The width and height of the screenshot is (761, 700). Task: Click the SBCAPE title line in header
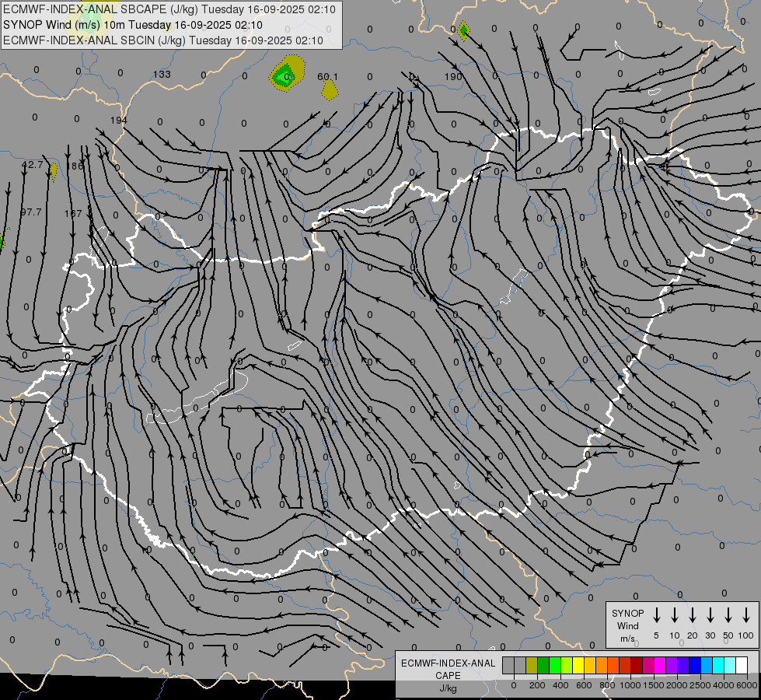coord(169,9)
